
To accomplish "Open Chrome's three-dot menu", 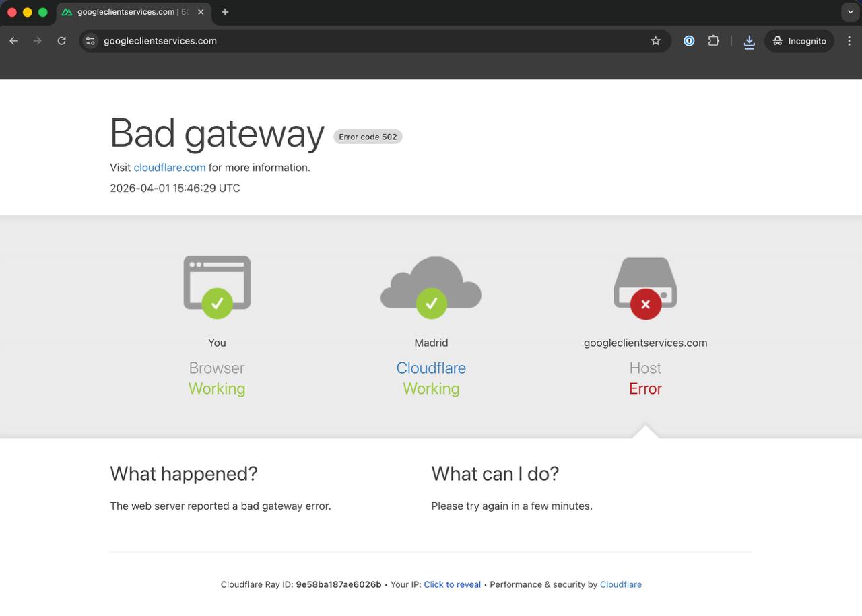I will point(849,40).
